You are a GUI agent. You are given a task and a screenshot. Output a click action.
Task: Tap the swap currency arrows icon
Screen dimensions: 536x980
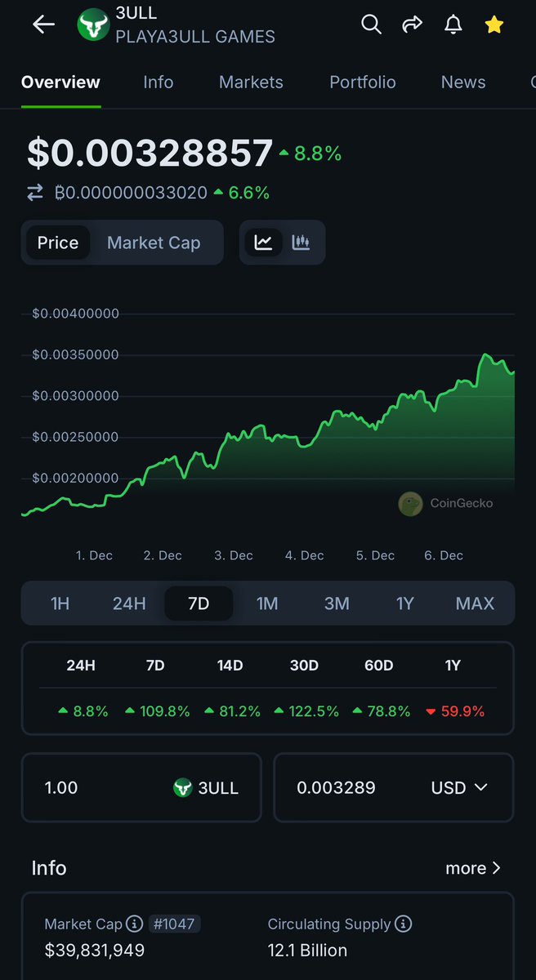pos(35,193)
